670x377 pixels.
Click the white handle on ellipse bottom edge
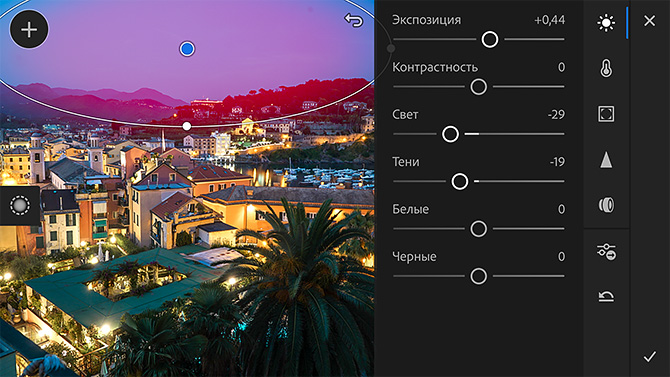[187, 126]
